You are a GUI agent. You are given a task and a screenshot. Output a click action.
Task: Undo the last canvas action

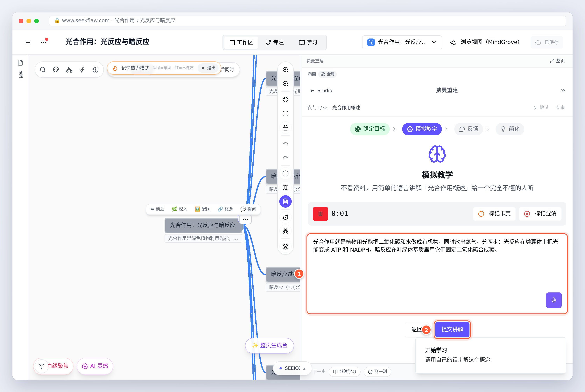285,143
